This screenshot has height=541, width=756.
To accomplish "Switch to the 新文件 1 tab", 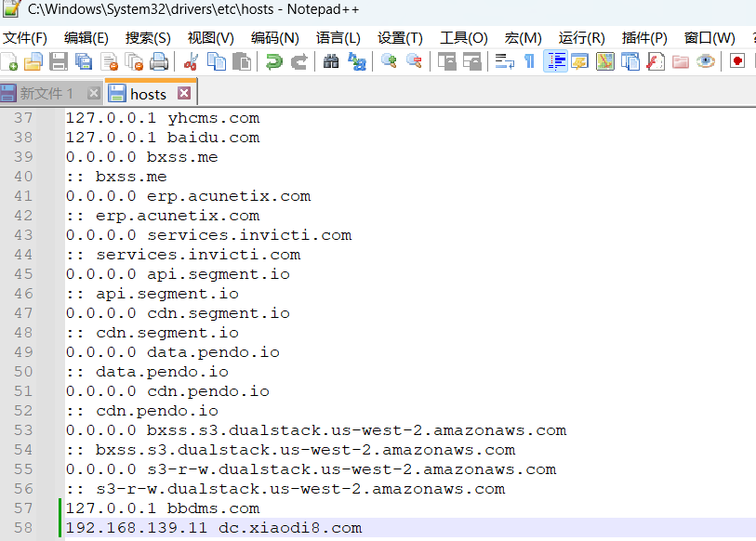I will coord(46,94).
